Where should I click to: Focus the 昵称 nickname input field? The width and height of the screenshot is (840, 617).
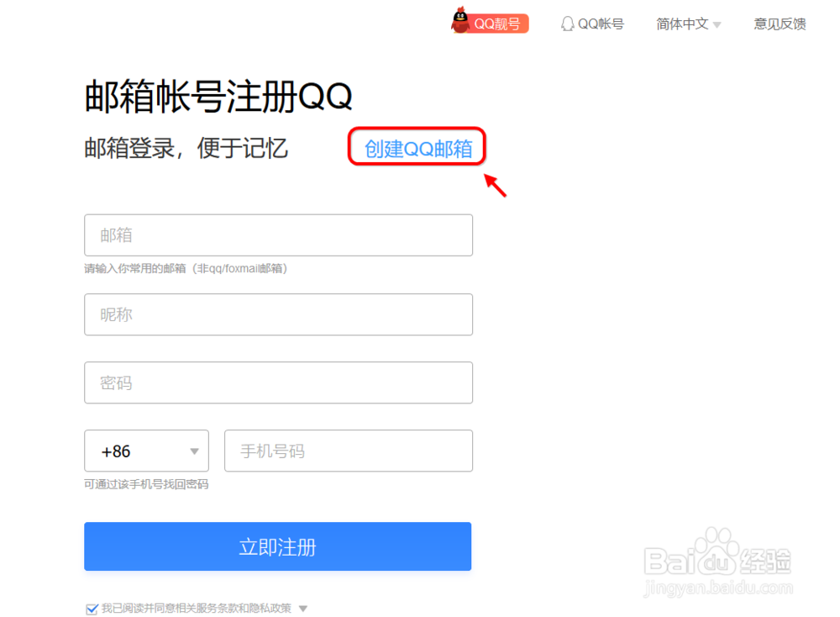pos(278,314)
